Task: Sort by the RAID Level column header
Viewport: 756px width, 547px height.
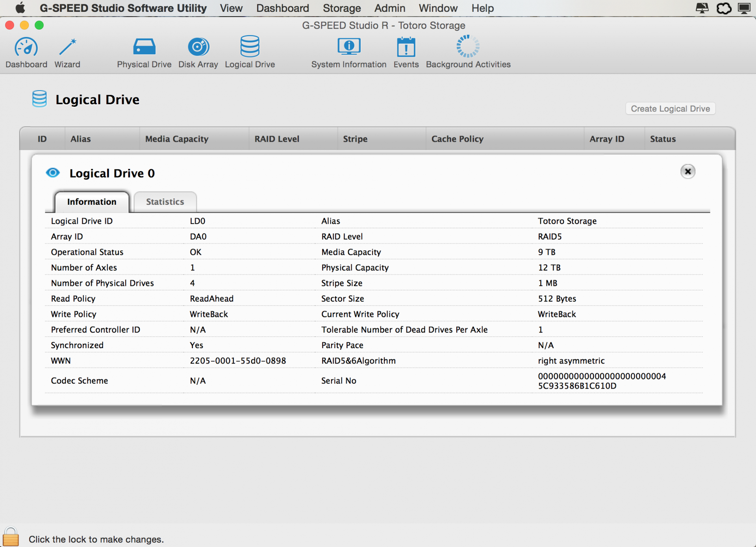Action: (277, 139)
